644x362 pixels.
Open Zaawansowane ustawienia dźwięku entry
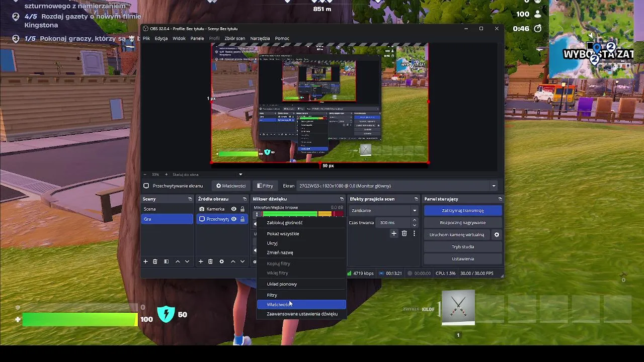pos(301,314)
